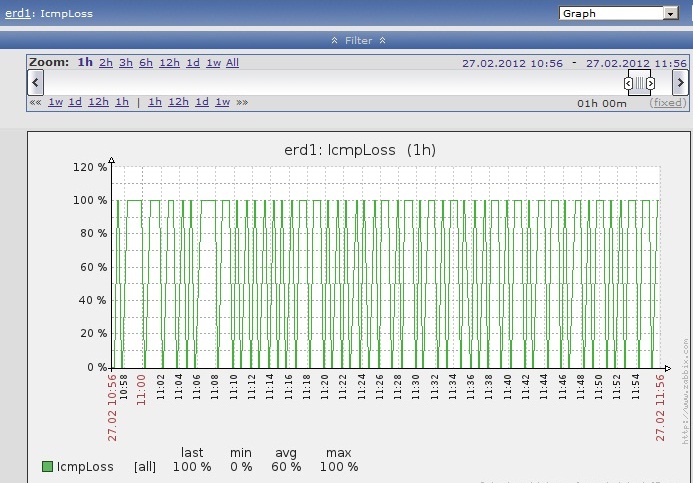Set zoom to 3h
Image resolution: width=693 pixels, height=483 pixels.
tap(126, 62)
